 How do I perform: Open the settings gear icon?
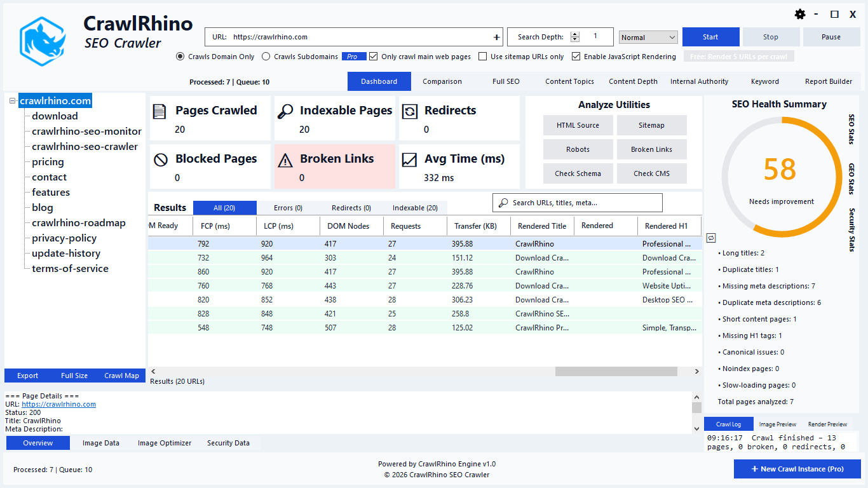pyautogui.click(x=800, y=13)
